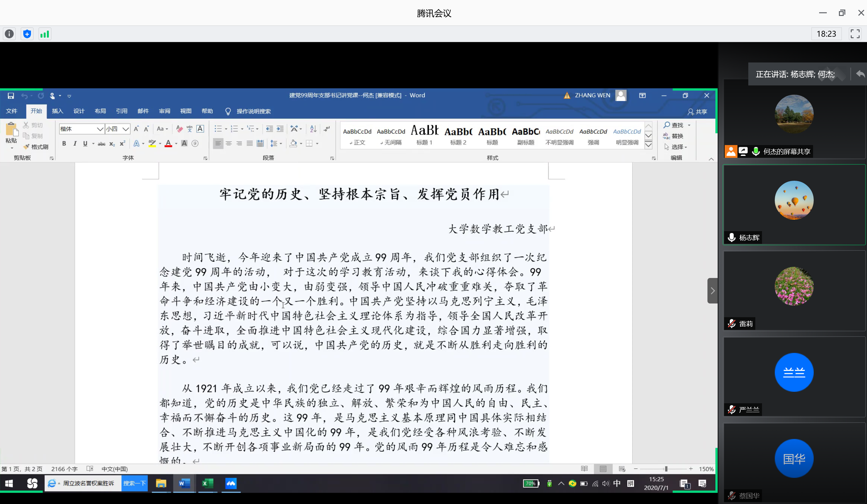Image resolution: width=867 pixels, height=504 pixels.
Task: Toggle superscript formatting
Action: coord(123,144)
